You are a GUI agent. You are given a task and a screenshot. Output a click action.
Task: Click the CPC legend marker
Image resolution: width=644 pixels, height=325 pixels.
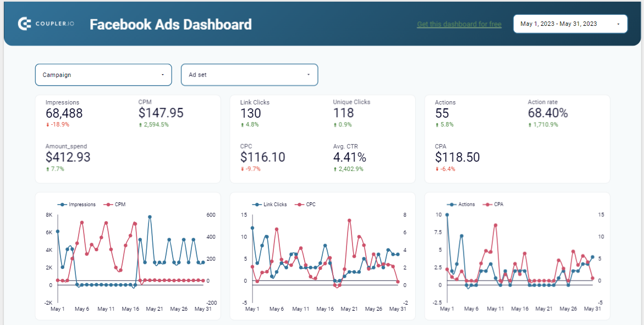coord(300,205)
